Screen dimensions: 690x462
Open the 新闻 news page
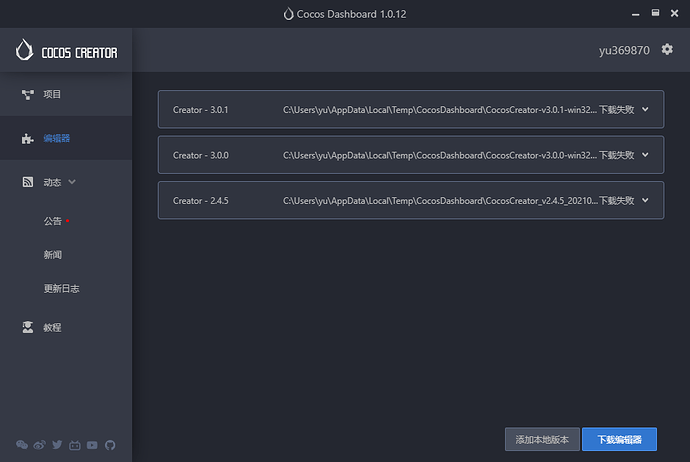click(x=52, y=255)
